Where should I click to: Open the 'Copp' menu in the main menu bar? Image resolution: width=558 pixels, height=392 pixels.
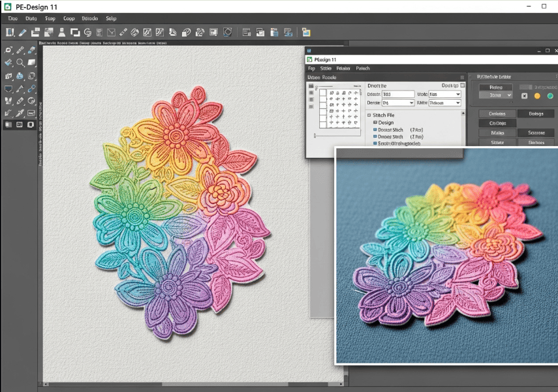[x=69, y=18]
